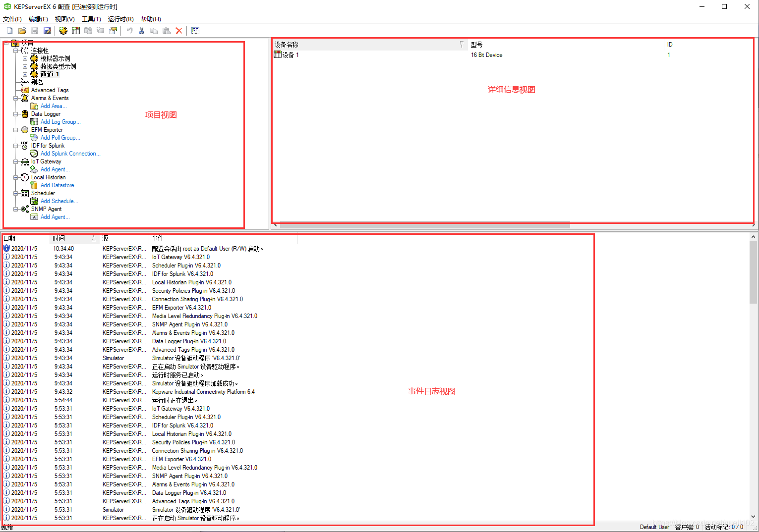
Task: Click the event log vertical scrollbar thumb
Action: [754, 272]
